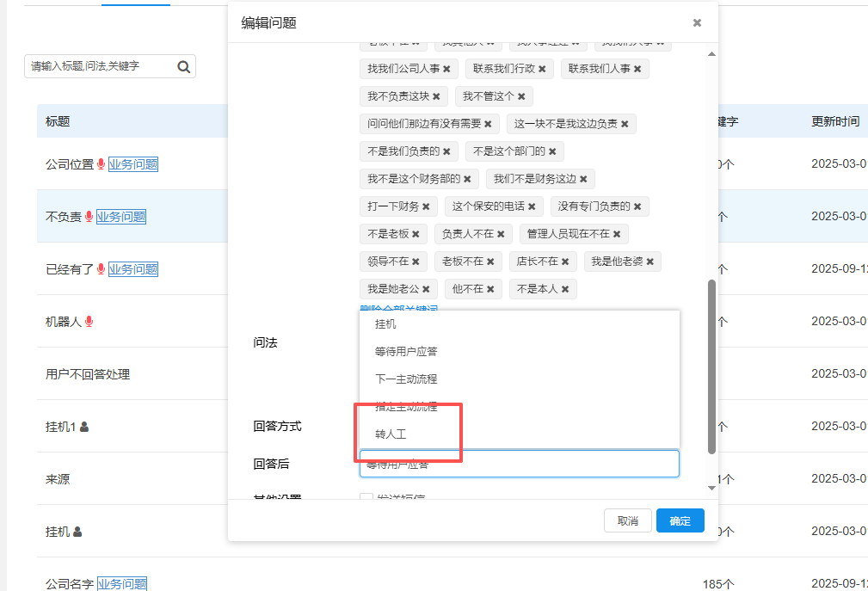Choose 挂机 from the dropdown list
Screen dimensions: 868x591
coord(385,324)
